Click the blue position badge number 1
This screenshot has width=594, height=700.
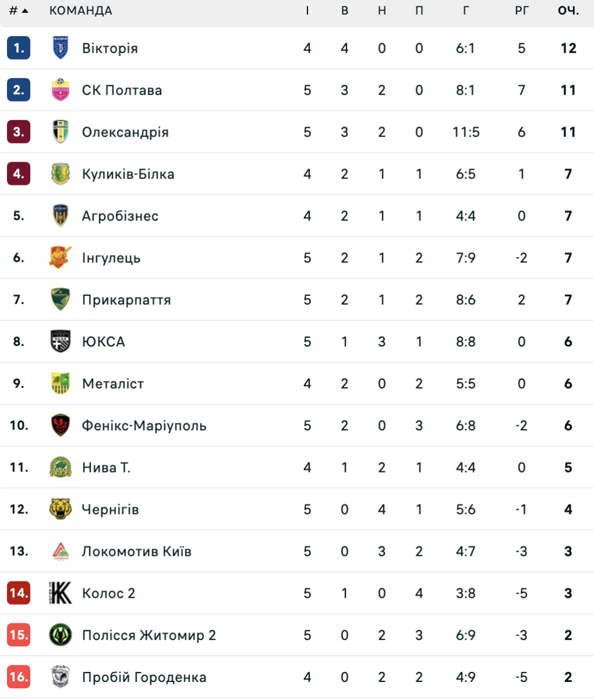(x=19, y=48)
